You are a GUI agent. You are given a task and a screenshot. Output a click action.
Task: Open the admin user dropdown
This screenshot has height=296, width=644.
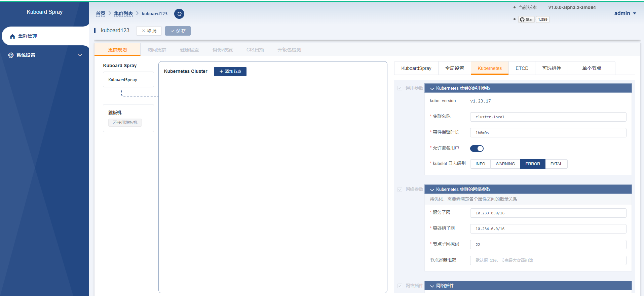click(625, 13)
